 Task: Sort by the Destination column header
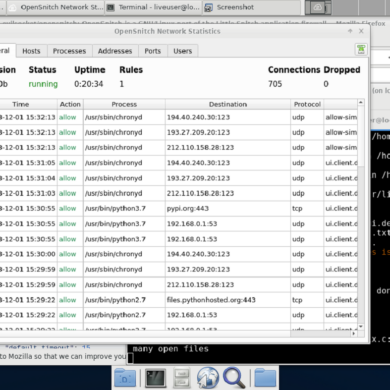pyautogui.click(x=228, y=104)
